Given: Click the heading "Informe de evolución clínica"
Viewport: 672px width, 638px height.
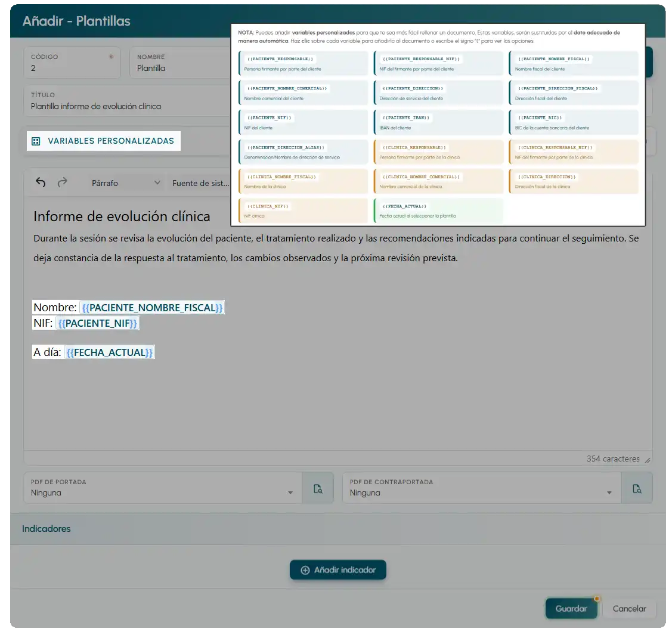Looking at the screenshot, I should point(122,216).
